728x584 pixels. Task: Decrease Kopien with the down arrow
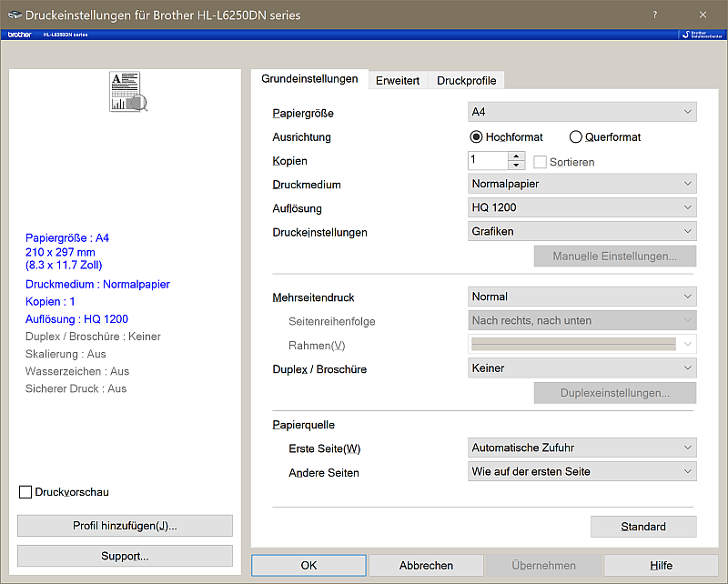click(516, 166)
